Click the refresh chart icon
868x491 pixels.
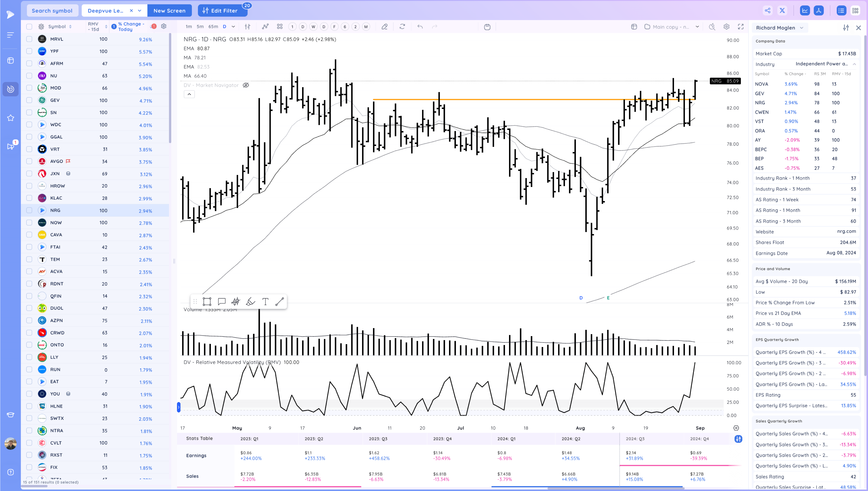[402, 27]
